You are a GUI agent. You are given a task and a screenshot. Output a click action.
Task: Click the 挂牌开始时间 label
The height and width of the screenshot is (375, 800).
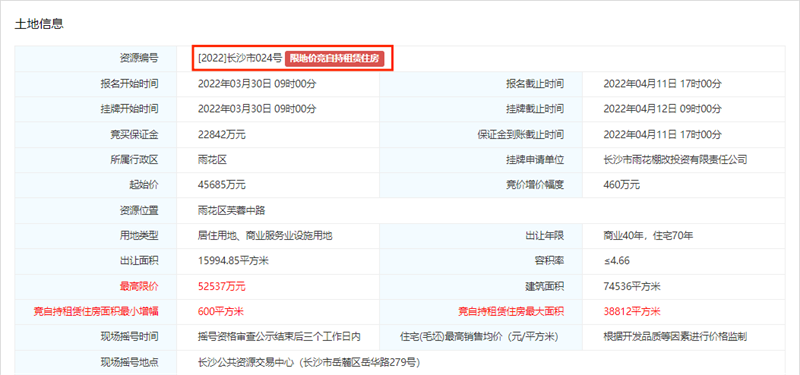tap(130, 109)
